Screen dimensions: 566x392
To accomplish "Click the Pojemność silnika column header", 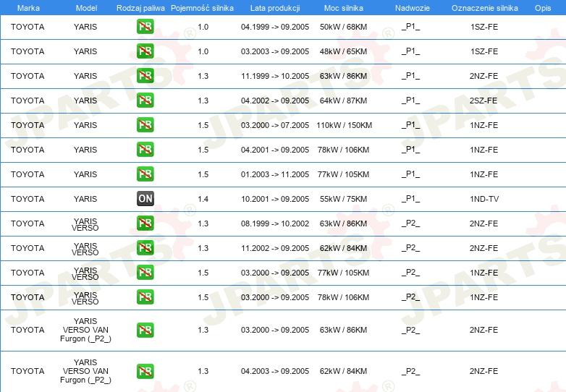I will (202, 8).
